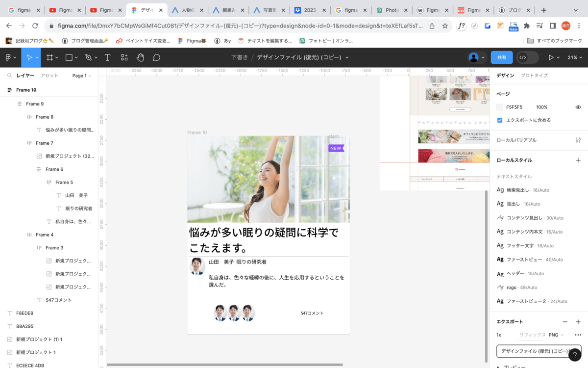Switch to the 2023 Dropbox browser tab
Screen dimensions: 588x368
(x=309, y=10)
